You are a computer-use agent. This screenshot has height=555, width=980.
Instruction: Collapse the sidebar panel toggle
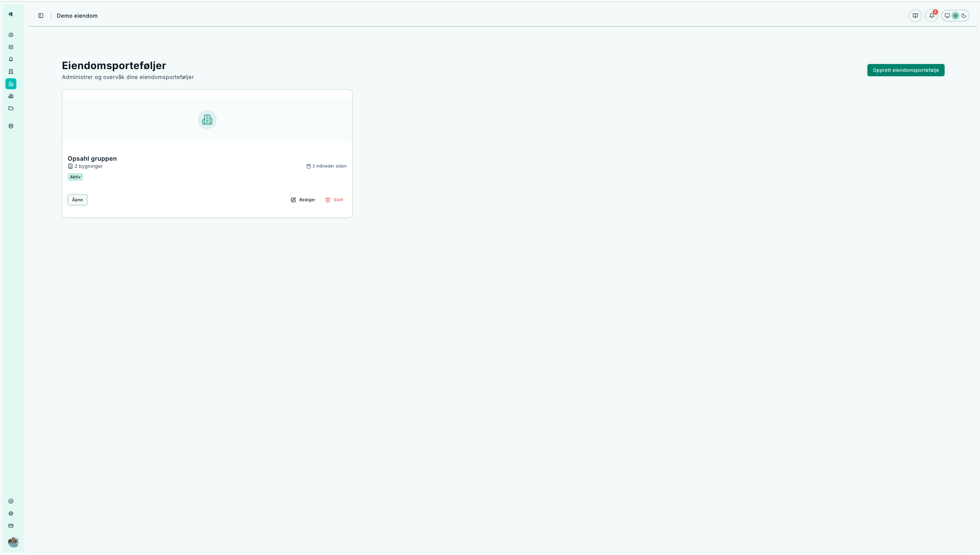[x=41, y=16]
